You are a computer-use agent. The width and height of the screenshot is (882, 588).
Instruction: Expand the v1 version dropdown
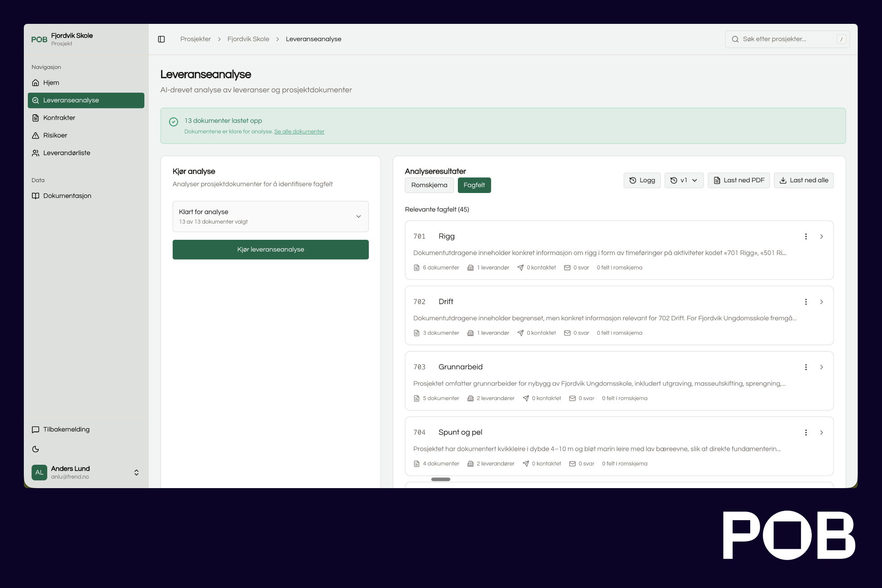(684, 180)
